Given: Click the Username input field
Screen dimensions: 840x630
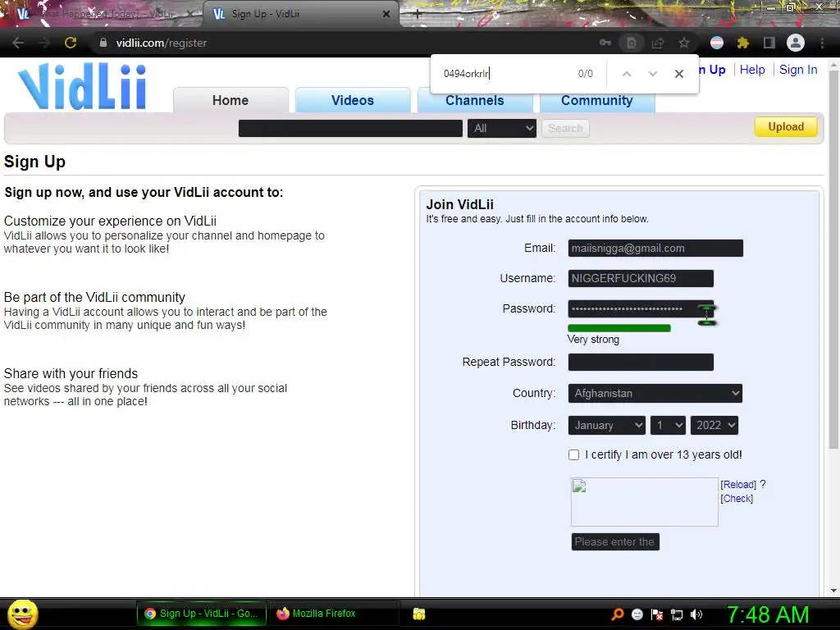Looking at the screenshot, I should [x=641, y=279].
